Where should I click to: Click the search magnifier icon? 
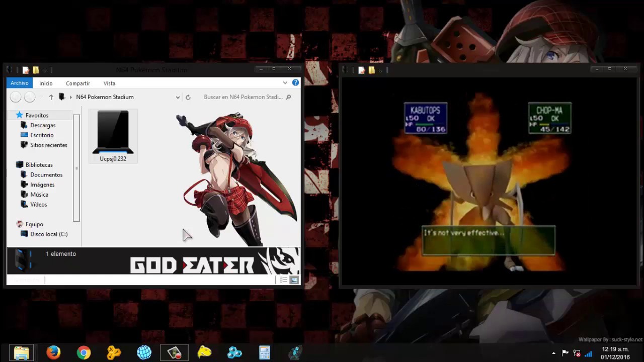pos(288,97)
